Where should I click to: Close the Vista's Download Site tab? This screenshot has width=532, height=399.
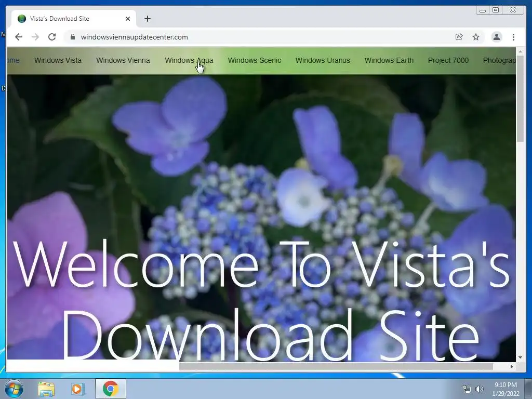coord(128,19)
